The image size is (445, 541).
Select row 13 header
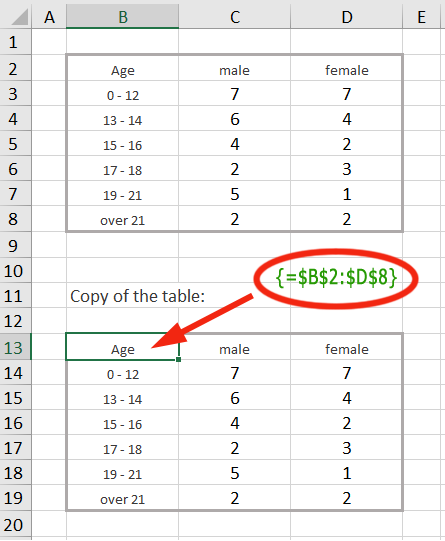coord(16,347)
